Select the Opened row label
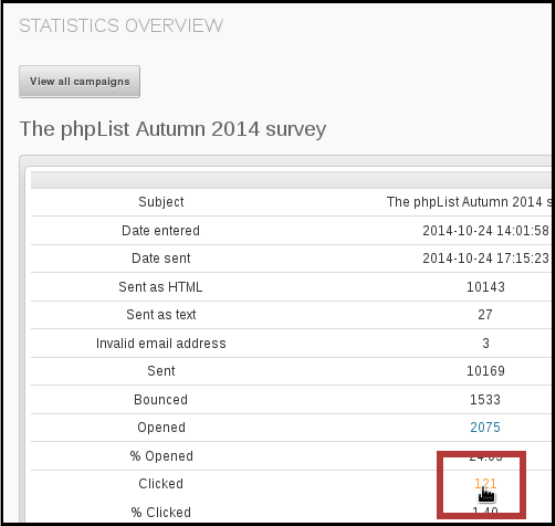Image resolution: width=555 pixels, height=526 pixels. (x=161, y=427)
